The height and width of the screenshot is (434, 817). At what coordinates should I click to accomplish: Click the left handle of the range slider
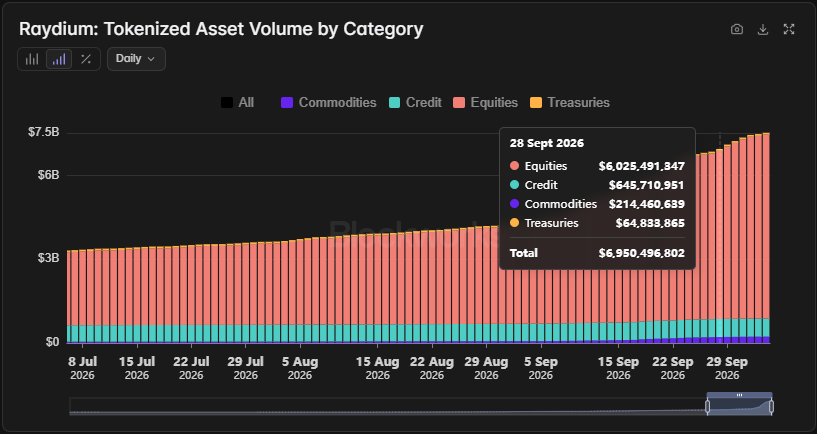tap(708, 406)
